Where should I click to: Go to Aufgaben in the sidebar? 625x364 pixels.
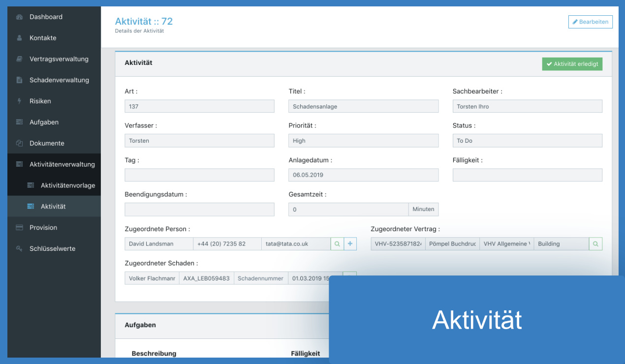click(43, 122)
